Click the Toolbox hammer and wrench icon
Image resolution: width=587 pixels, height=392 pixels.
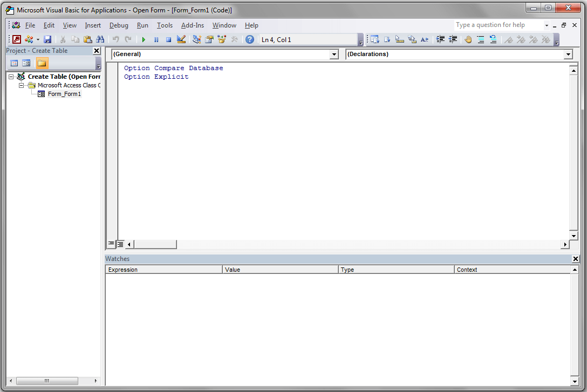tap(234, 39)
